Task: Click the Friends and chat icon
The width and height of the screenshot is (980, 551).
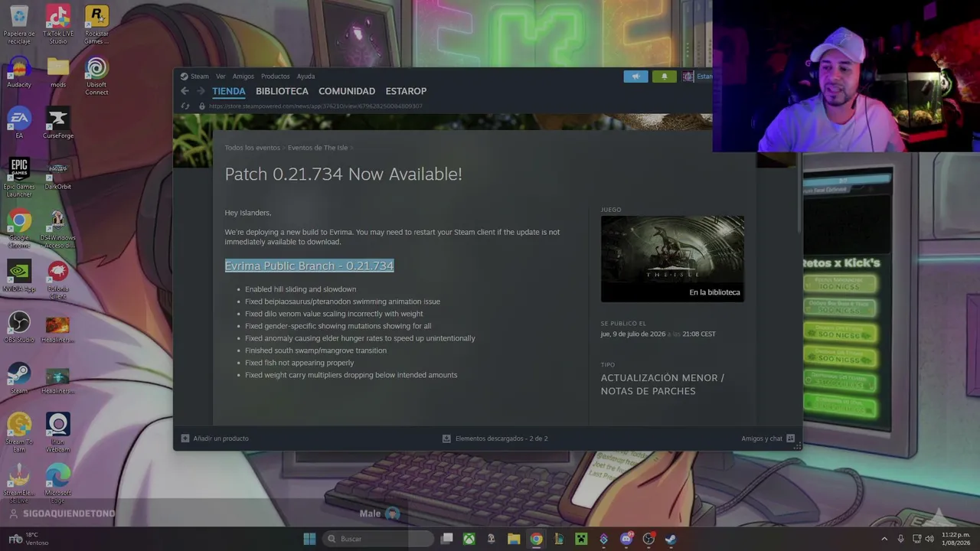Action: [x=791, y=439]
